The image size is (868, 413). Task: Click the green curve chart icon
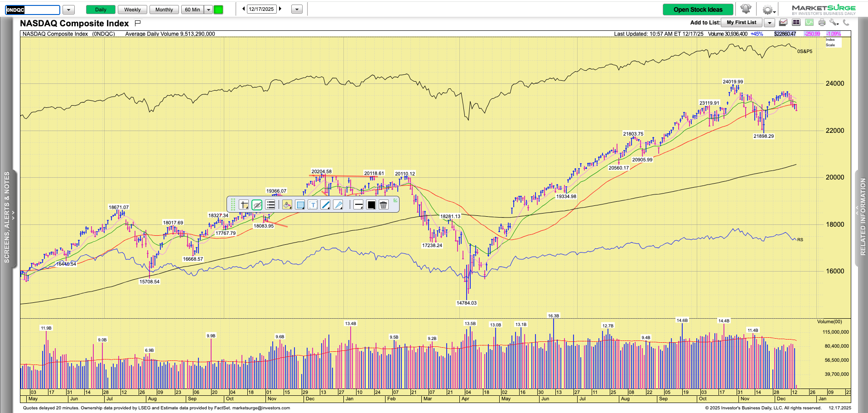(x=809, y=23)
